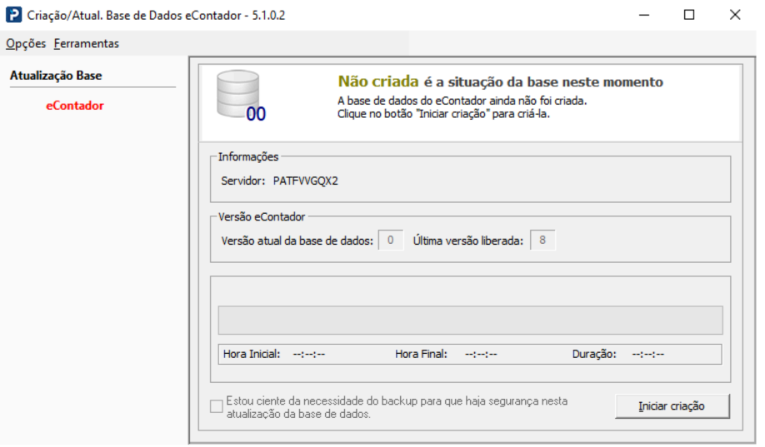
Task: Open the Ferramentas menu
Action: (86, 43)
